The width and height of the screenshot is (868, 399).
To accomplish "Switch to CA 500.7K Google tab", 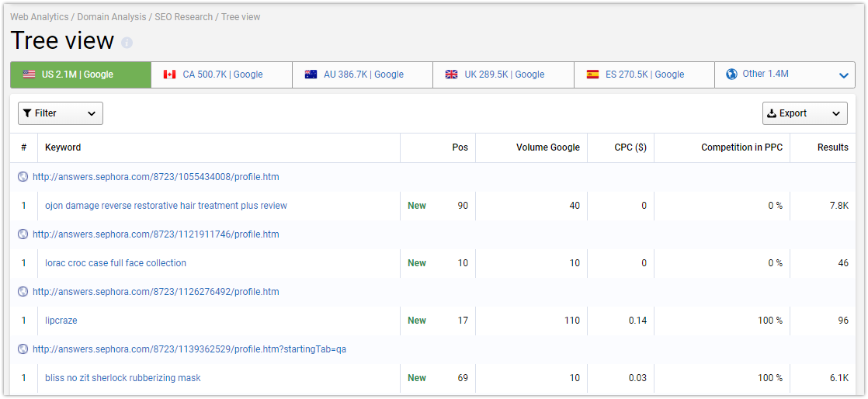I will [221, 75].
